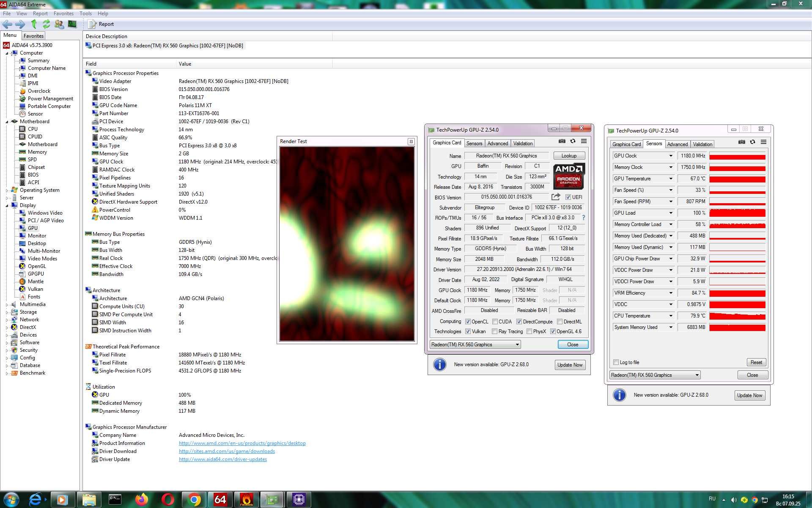Open the File menu
Screen dimensions: 812x508
tap(7, 14)
